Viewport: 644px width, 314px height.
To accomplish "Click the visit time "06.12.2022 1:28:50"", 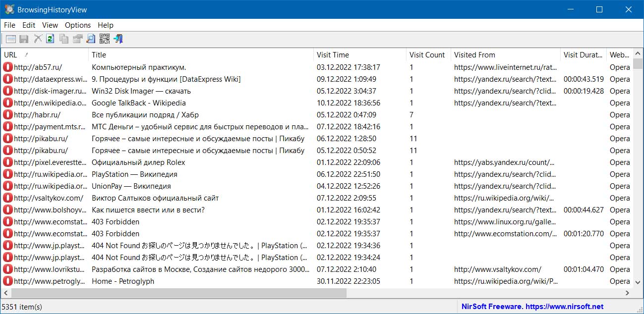I will tap(347, 138).
